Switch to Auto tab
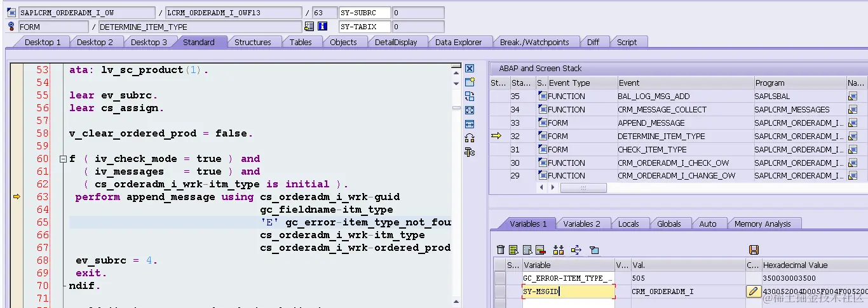This screenshot has width=868, height=308. click(x=708, y=224)
